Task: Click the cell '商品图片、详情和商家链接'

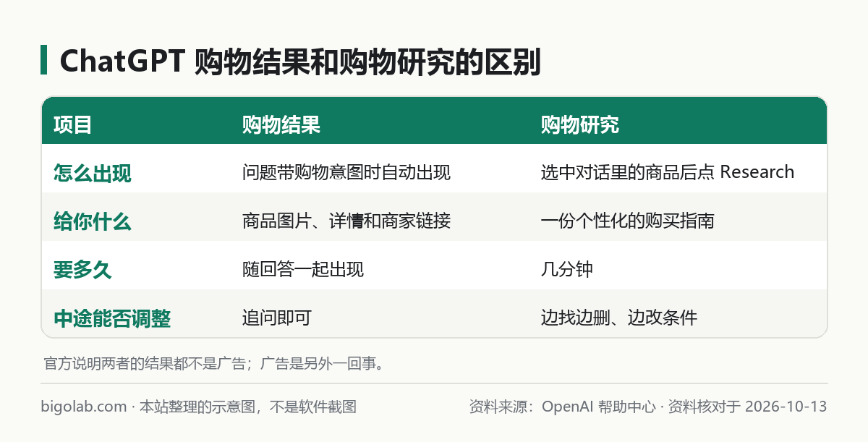Action: (346, 221)
